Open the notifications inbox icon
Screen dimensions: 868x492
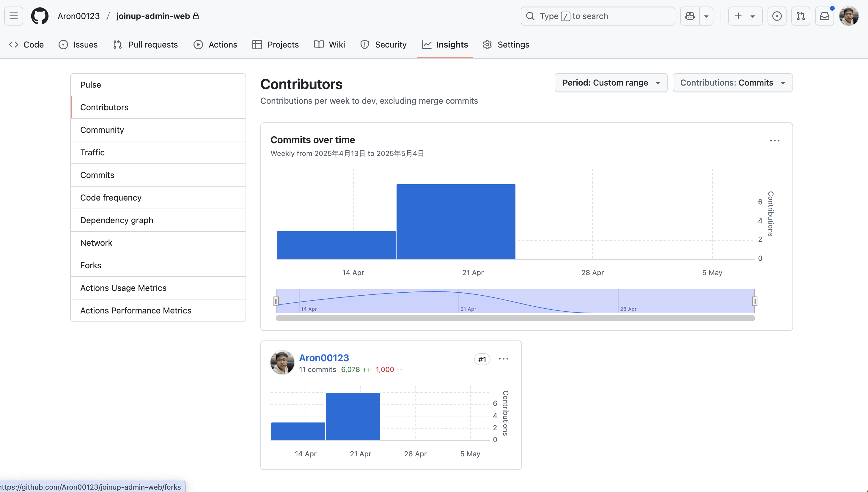coord(824,16)
